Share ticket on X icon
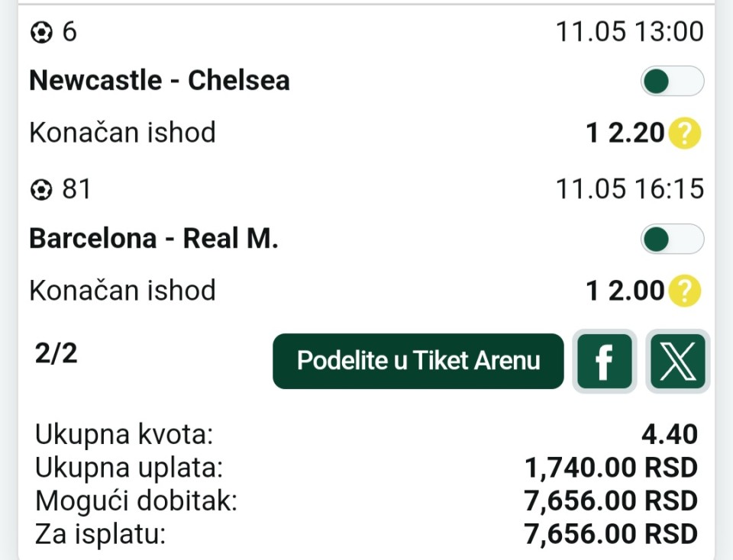Viewport: 733px width, 560px height. 678,361
